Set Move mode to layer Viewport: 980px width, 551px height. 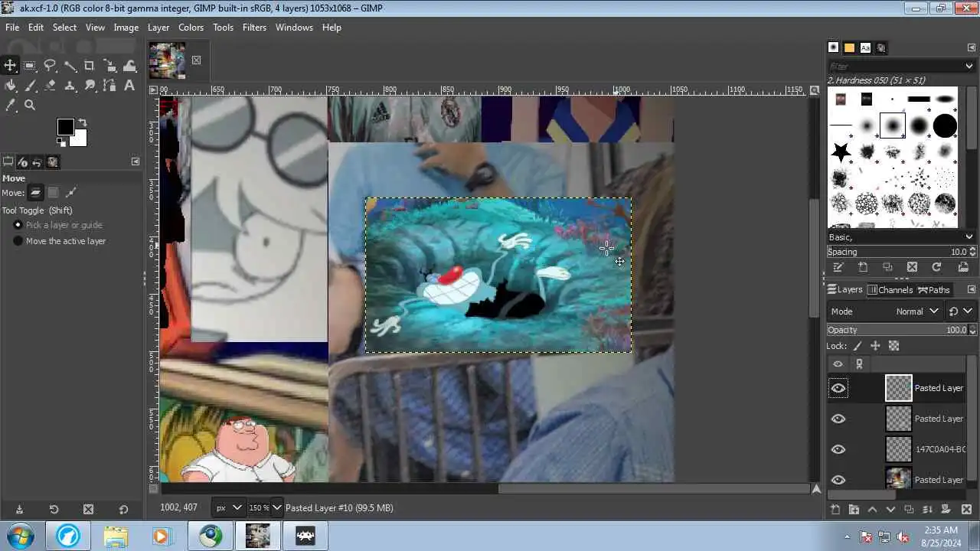(36, 193)
